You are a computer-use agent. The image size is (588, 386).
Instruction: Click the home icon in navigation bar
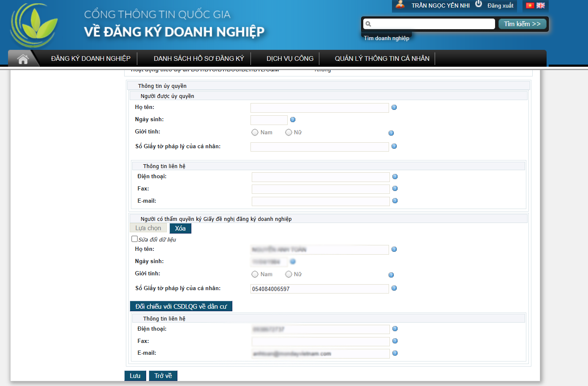[23, 59]
